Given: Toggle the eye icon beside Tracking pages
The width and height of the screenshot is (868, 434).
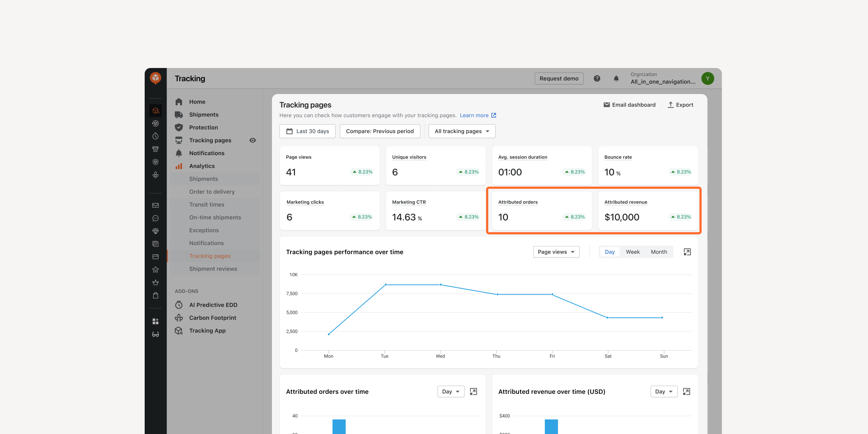Looking at the screenshot, I should [252, 140].
